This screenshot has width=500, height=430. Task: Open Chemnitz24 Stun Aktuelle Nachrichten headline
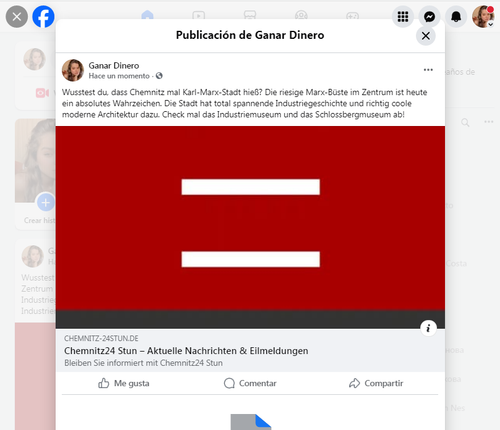click(x=186, y=351)
